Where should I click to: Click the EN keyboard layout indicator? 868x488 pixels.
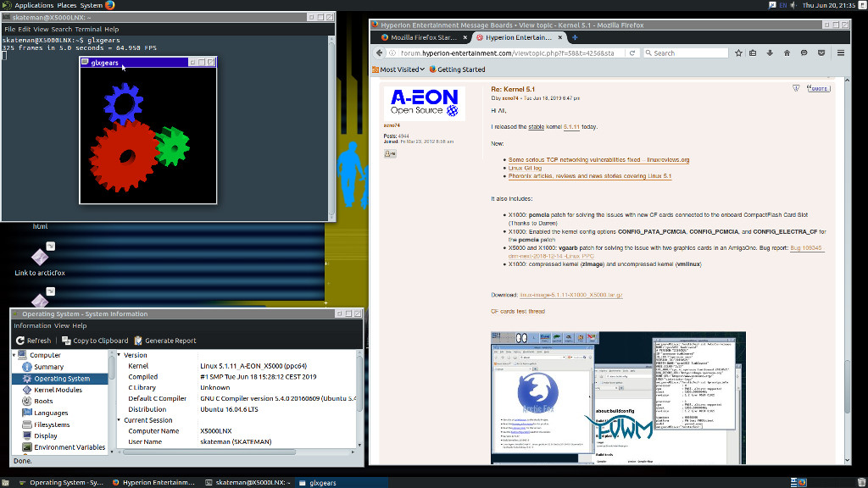click(782, 5)
